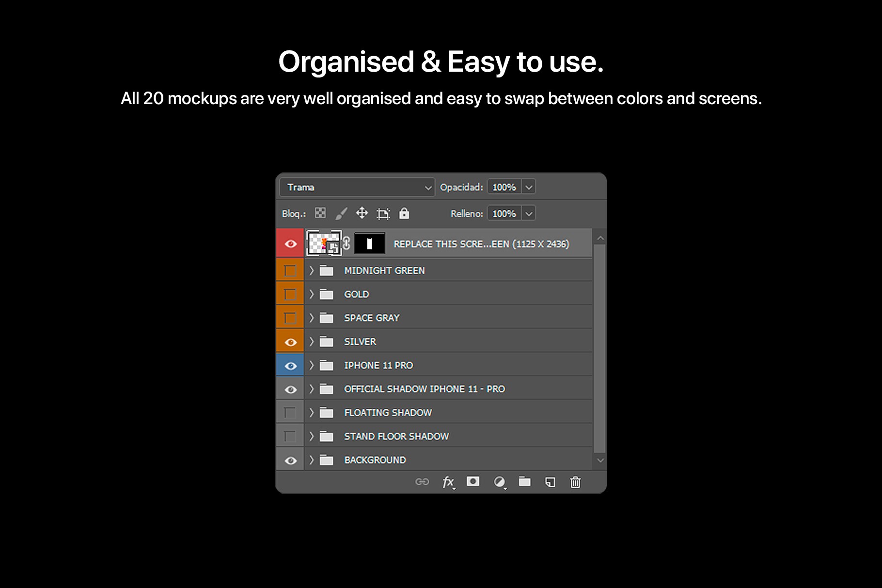882x588 pixels.
Task: Click the layers panel scrollbar thumb
Action: pos(600,349)
